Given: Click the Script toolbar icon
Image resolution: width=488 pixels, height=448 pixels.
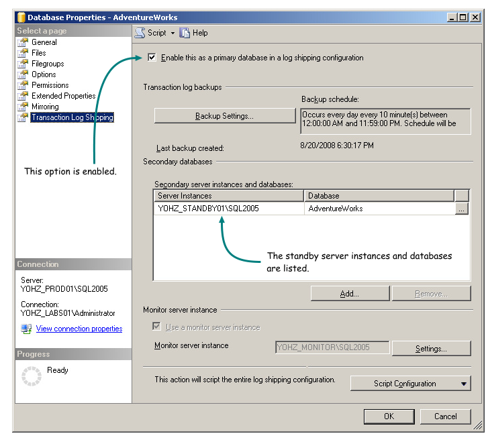Looking at the screenshot, I should point(140,33).
